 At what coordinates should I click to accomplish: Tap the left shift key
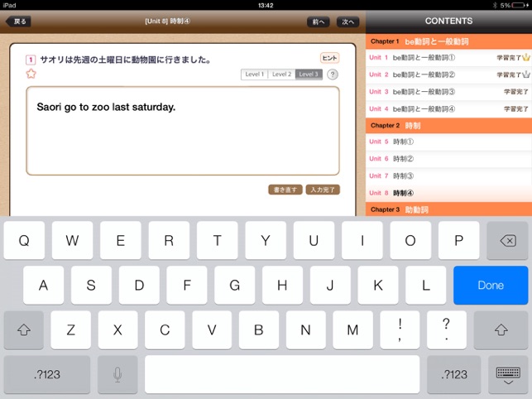[24, 329]
